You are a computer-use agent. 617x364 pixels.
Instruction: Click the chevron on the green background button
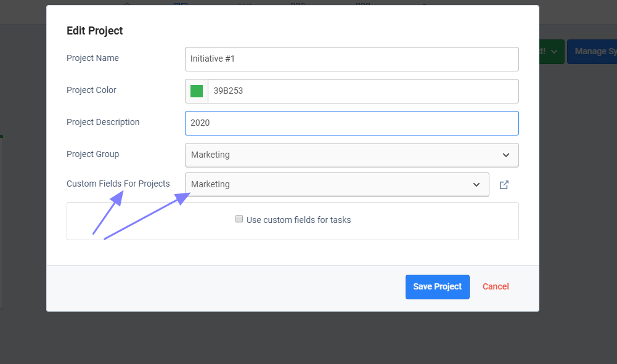[554, 52]
